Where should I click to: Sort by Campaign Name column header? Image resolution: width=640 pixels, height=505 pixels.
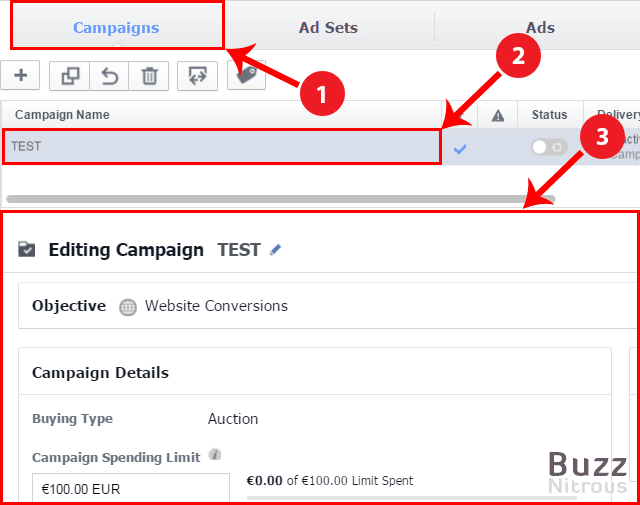62,115
